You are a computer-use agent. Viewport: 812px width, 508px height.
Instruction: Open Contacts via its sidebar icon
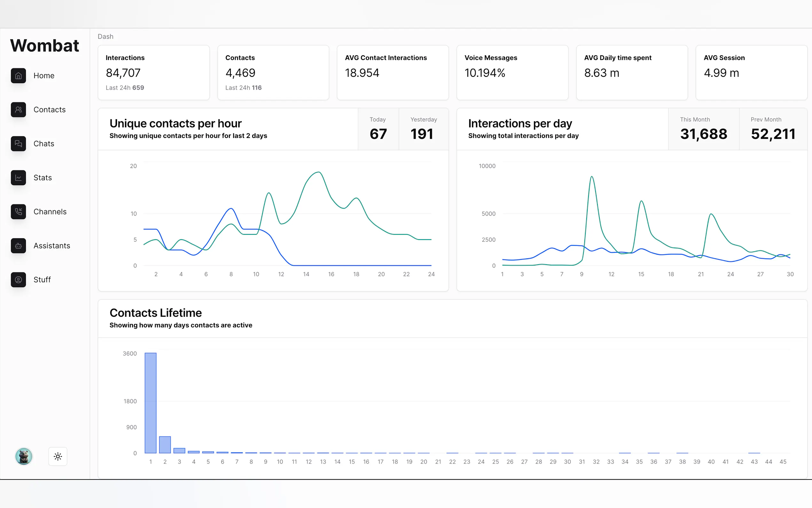click(x=18, y=109)
